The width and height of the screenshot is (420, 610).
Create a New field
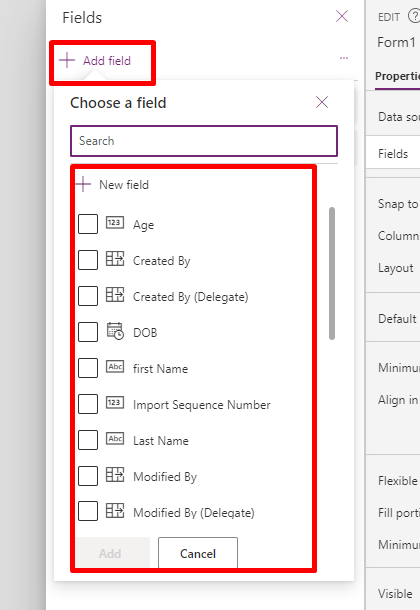[124, 185]
